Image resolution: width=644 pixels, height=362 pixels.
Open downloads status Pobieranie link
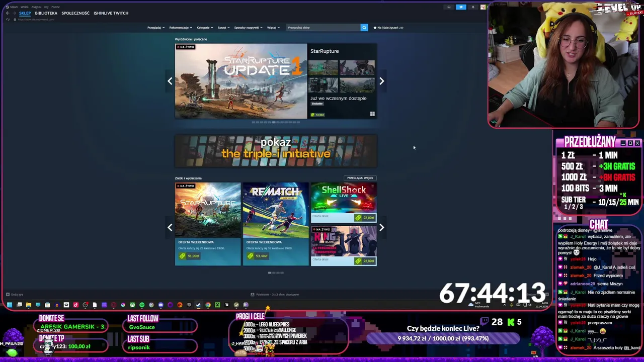click(x=275, y=295)
